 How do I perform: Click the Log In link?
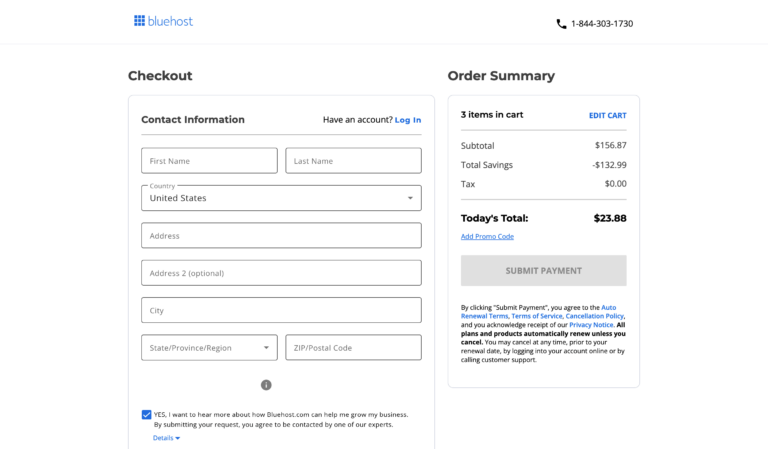(408, 120)
